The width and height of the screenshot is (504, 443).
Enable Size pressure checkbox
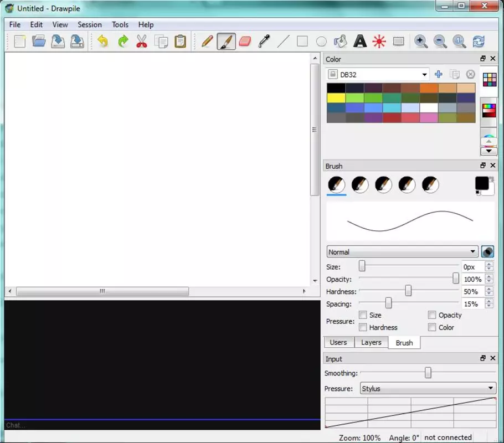point(363,315)
